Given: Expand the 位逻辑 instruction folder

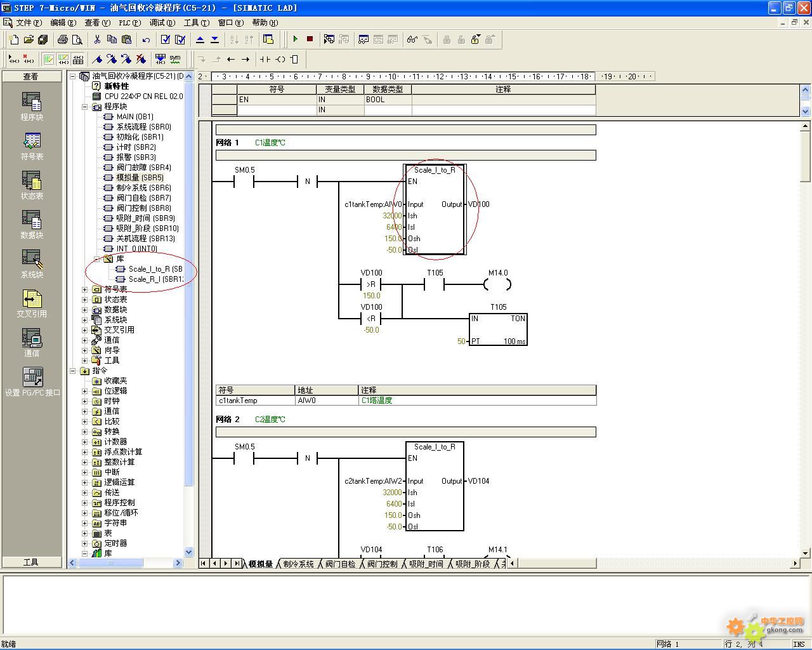Looking at the screenshot, I should [85, 391].
